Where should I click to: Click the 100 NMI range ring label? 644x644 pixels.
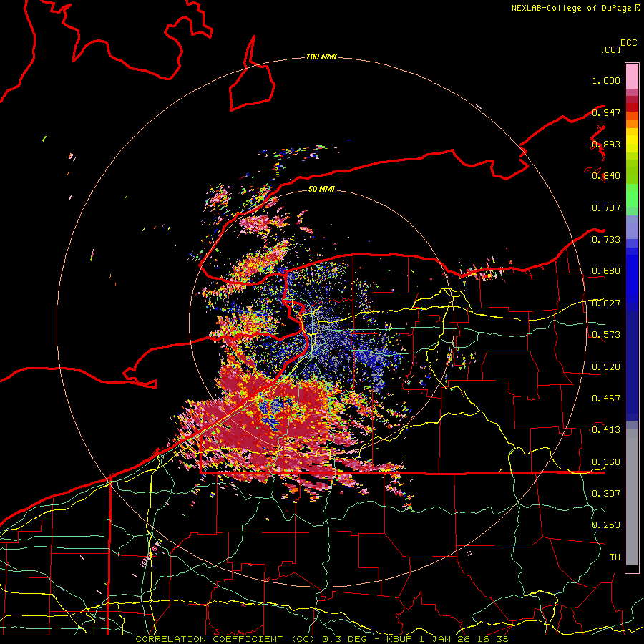(321, 57)
